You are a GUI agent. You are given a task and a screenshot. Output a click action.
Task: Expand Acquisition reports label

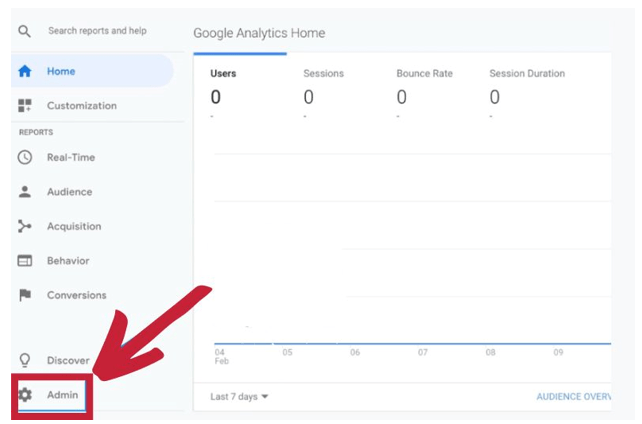click(74, 226)
